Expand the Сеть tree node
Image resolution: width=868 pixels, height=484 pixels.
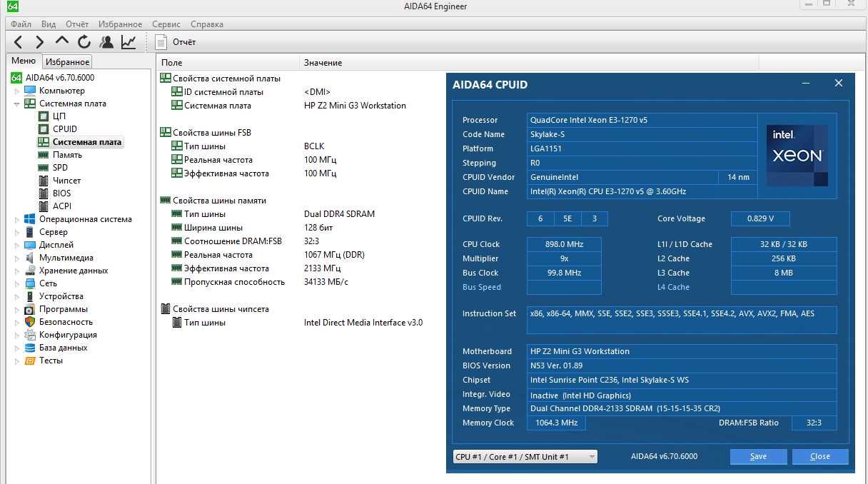17,283
